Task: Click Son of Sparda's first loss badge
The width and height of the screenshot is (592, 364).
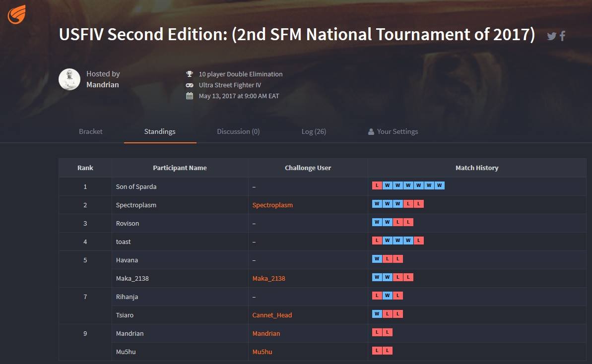Action: pos(377,185)
